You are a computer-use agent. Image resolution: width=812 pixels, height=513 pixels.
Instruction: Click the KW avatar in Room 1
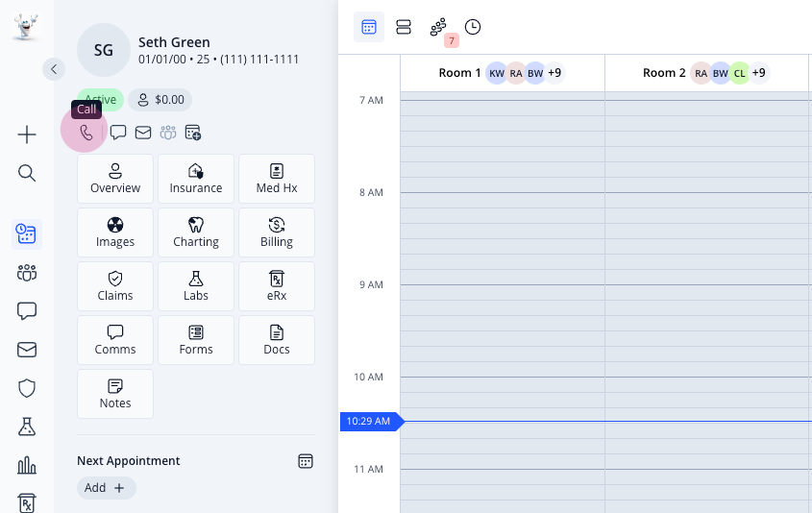point(497,73)
